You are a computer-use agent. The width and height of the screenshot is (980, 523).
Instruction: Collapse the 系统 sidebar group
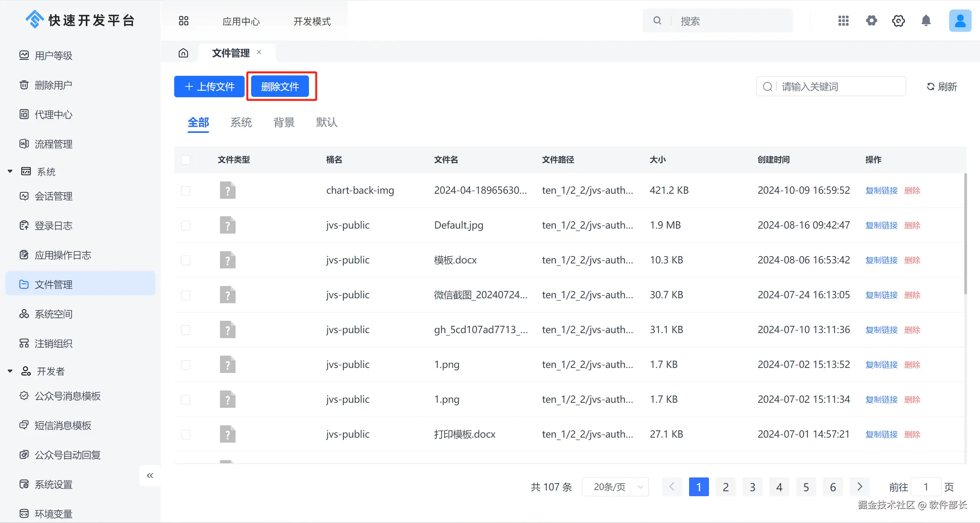tap(10, 172)
